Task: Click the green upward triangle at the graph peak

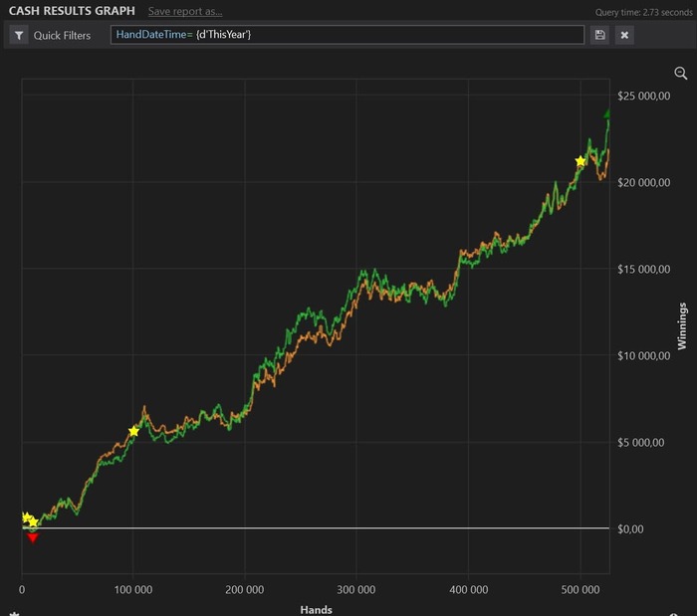Action: (x=608, y=113)
